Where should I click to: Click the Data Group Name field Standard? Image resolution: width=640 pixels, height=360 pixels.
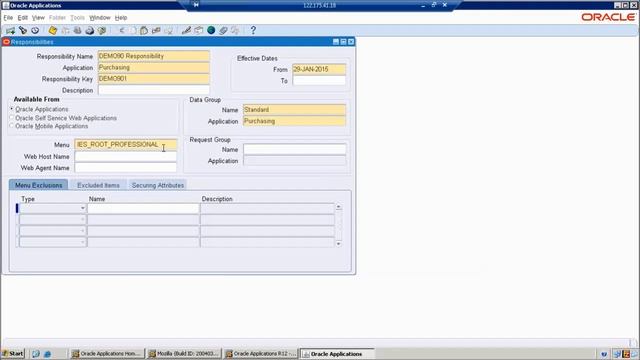[x=294, y=109]
